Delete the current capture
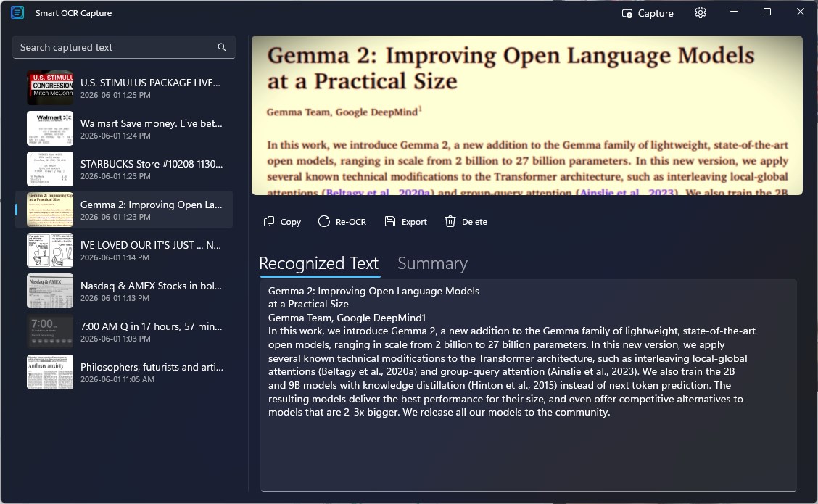This screenshot has width=818, height=504. pos(466,222)
